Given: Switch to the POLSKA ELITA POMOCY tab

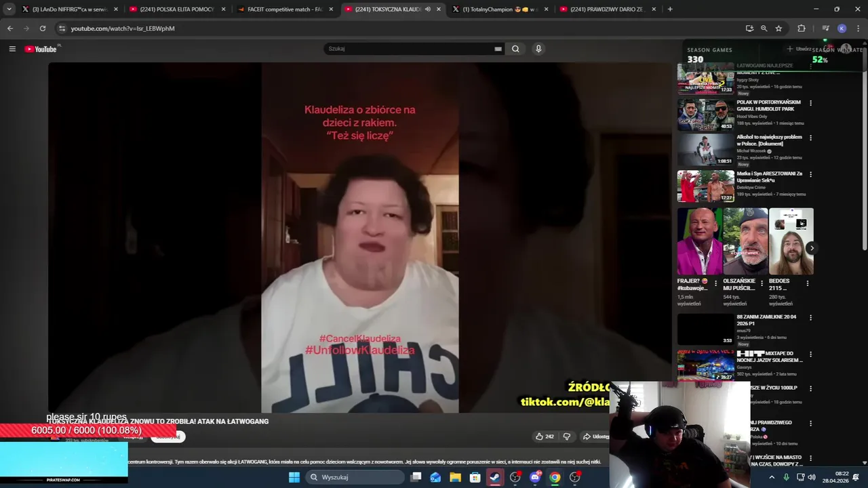Looking at the screenshot, I should pyautogui.click(x=176, y=9).
